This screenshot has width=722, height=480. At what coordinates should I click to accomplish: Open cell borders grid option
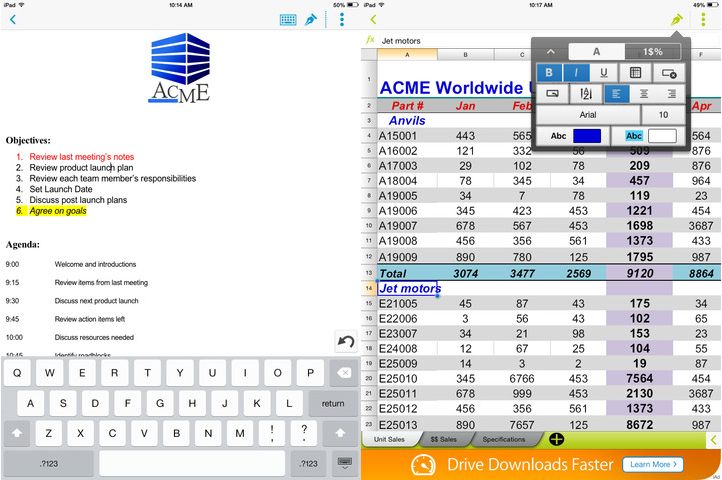[635, 73]
